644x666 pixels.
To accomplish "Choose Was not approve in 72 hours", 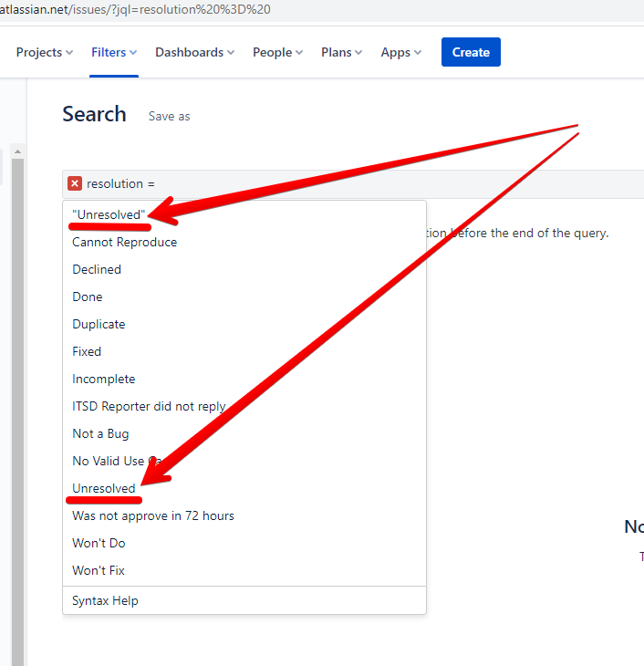I will tap(244, 516).
